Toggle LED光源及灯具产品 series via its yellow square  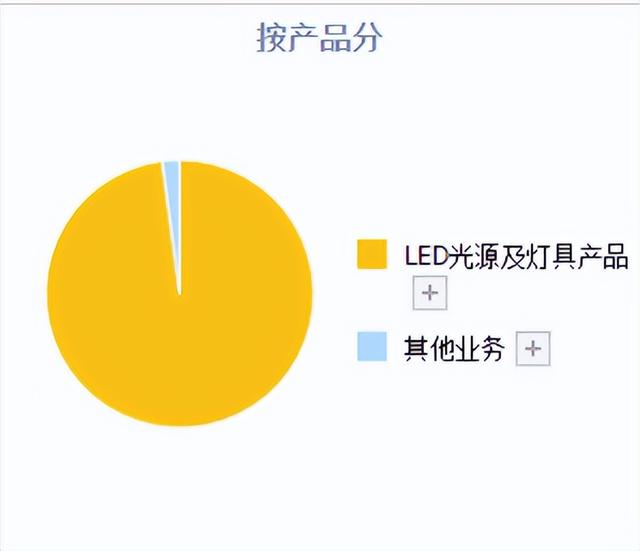pos(372,254)
